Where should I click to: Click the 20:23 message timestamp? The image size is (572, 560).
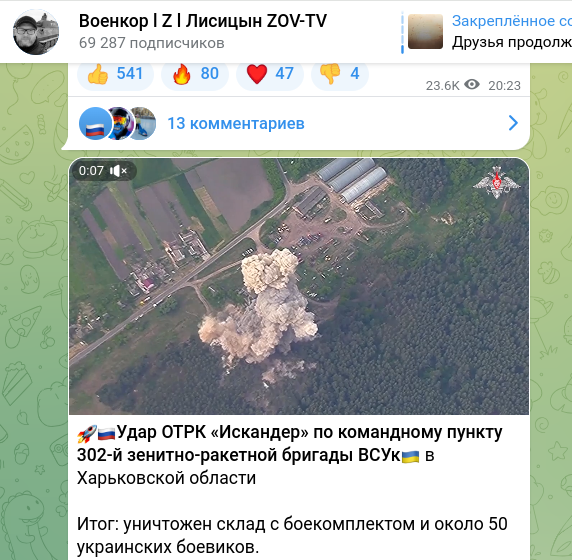(x=504, y=86)
